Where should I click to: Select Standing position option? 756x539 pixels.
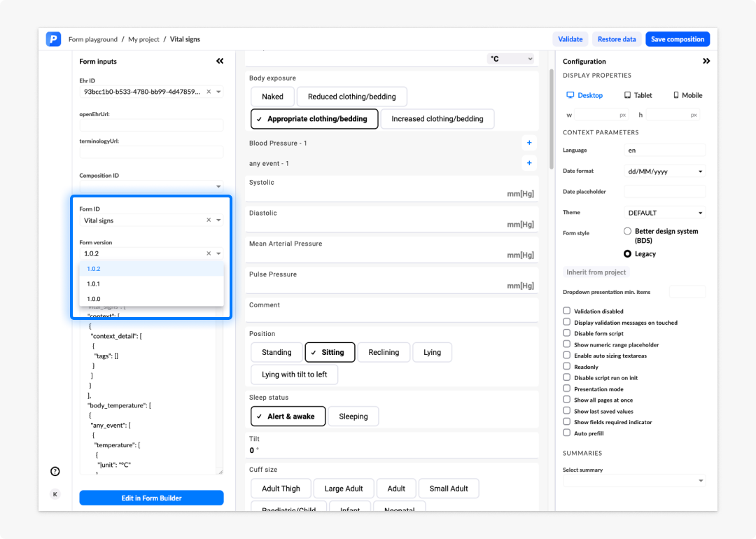click(276, 352)
